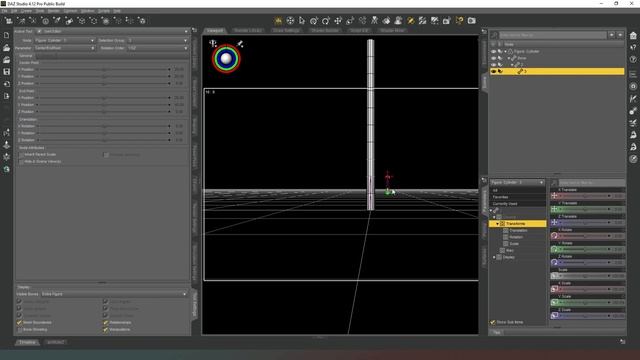Viewport: 640px width, 360px height.
Task: Open the Node Figure: Cylinder dropdown
Action: (64, 40)
